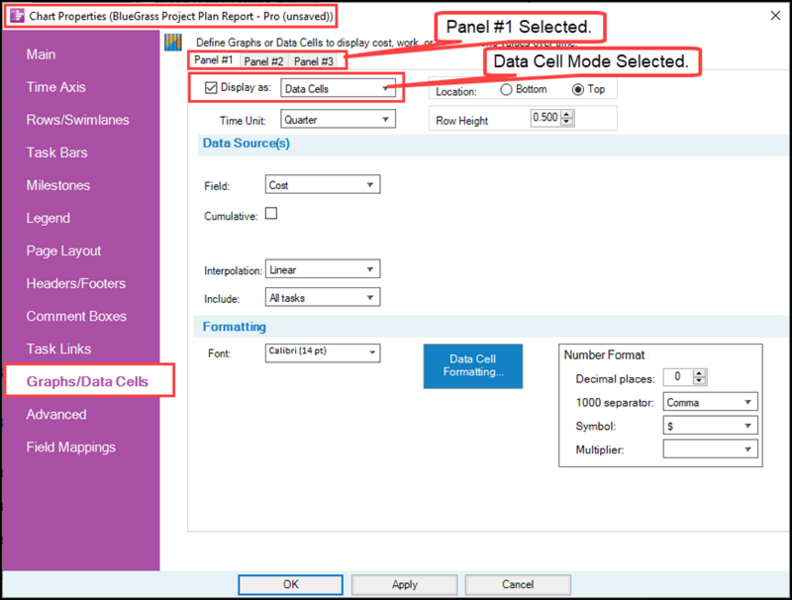This screenshot has width=792, height=600.
Task: Go to the Field Mappings section
Action: pos(71,447)
